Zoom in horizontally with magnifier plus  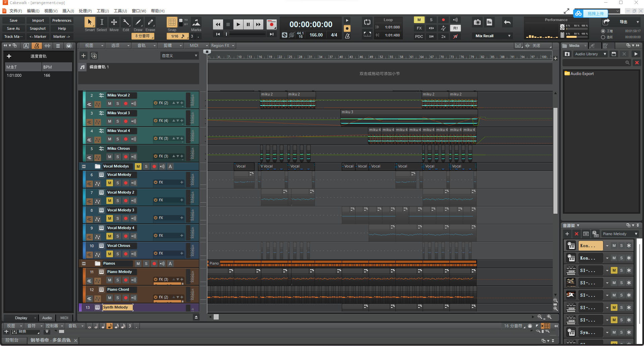point(549,317)
